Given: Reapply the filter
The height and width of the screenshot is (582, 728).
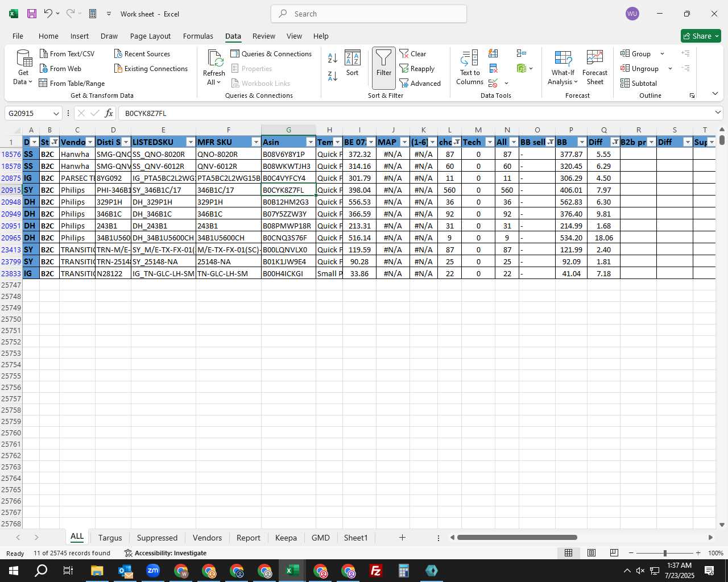Looking at the screenshot, I should click(x=417, y=68).
